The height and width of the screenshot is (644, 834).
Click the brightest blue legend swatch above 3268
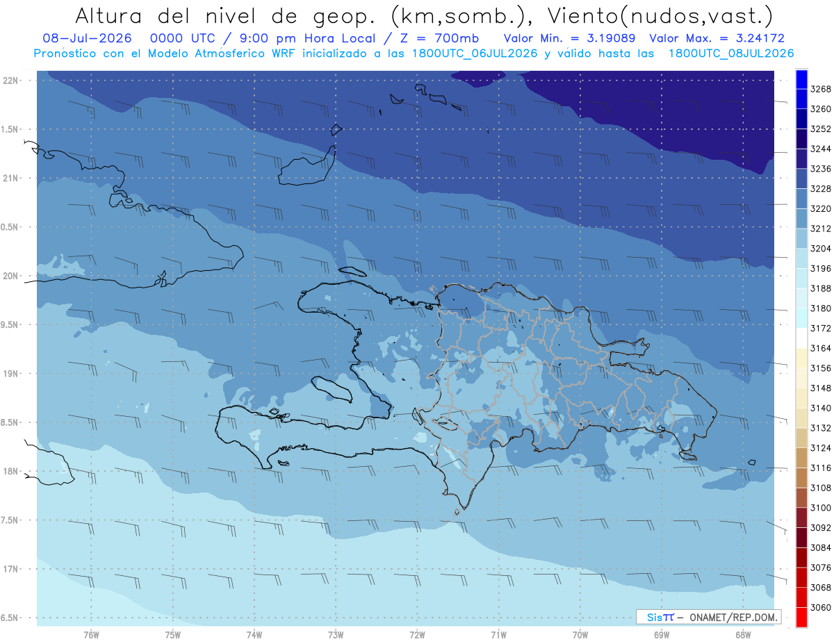(x=801, y=79)
